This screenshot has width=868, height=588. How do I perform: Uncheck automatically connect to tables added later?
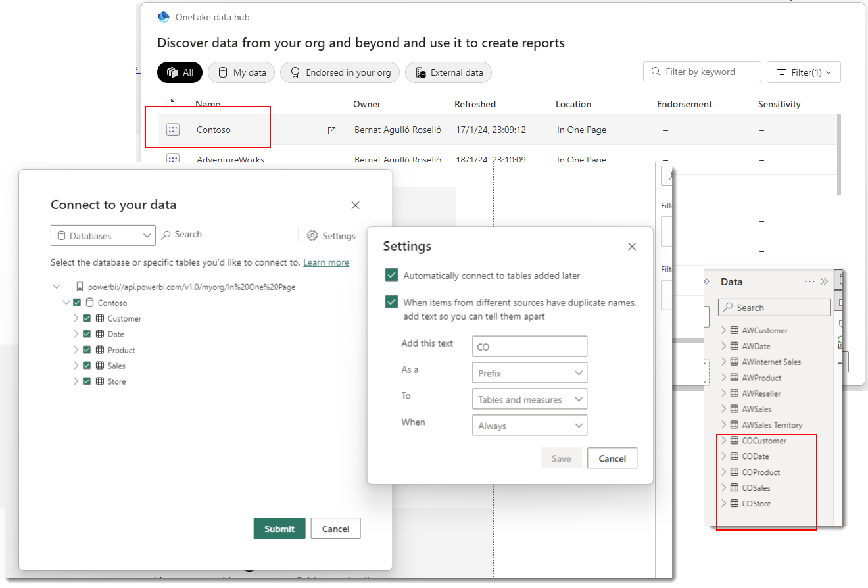coord(392,276)
